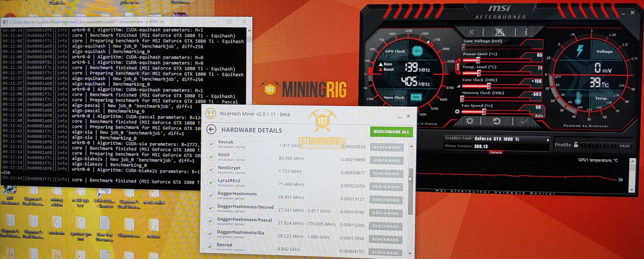Launch the Afterburner OC scanner jet icon

tap(499, 31)
